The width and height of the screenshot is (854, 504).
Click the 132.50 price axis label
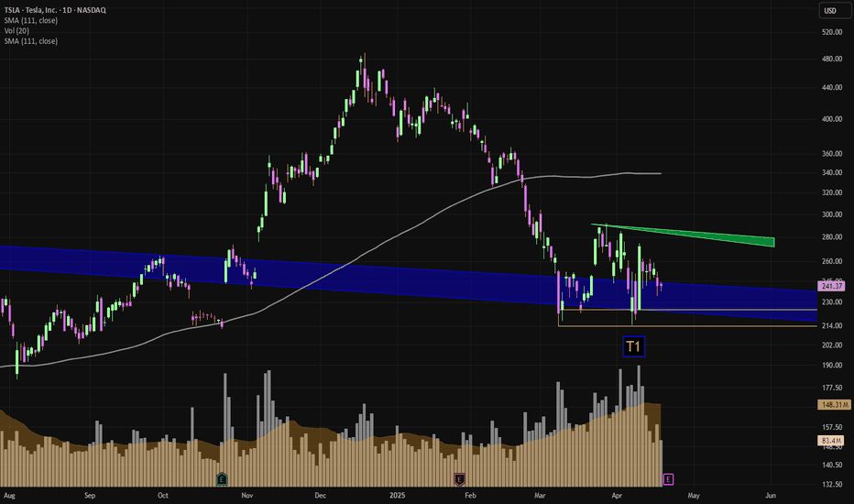(x=832, y=485)
